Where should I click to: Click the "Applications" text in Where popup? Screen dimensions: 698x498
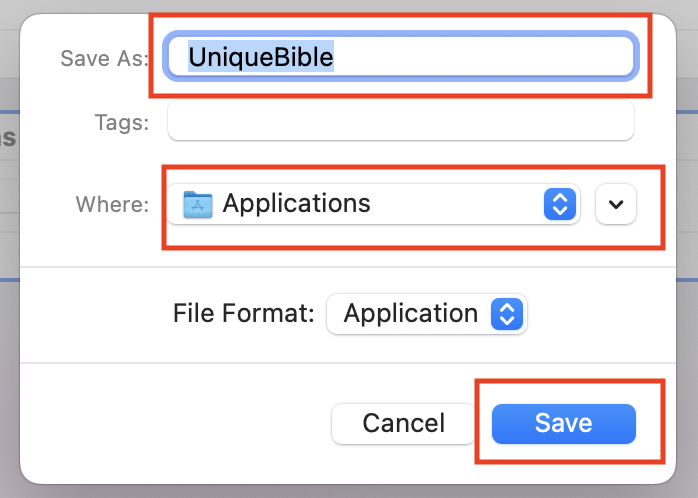pyautogui.click(x=296, y=203)
